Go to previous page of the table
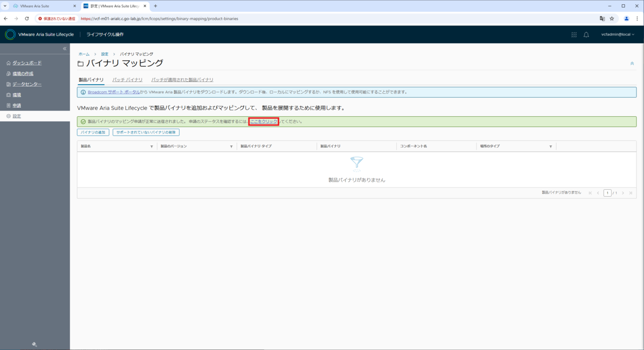Screen dimensions: 644x350 click(598, 193)
